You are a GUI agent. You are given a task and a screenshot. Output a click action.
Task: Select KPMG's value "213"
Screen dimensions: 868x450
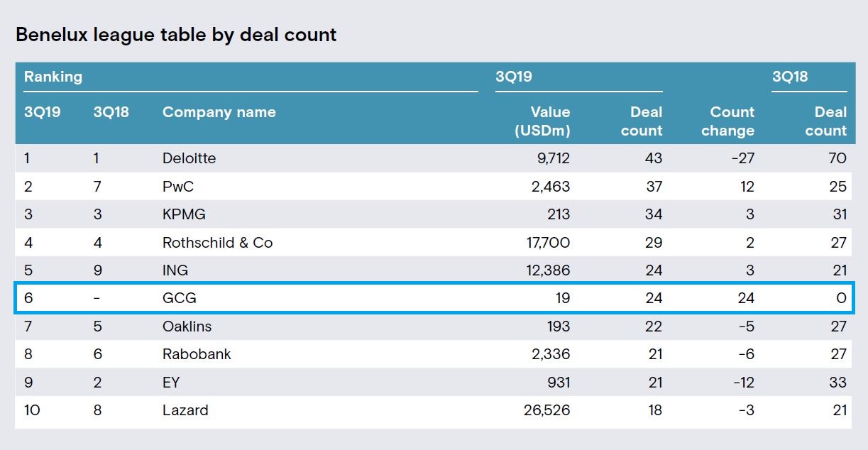(x=558, y=214)
